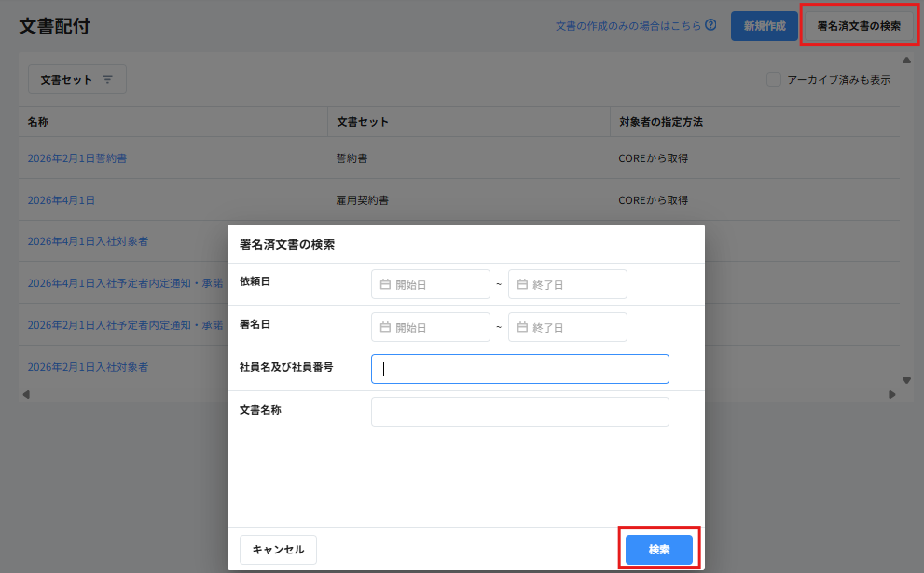Click the 文書セット filter icon
The width and height of the screenshot is (924, 573).
pos(107,80)
